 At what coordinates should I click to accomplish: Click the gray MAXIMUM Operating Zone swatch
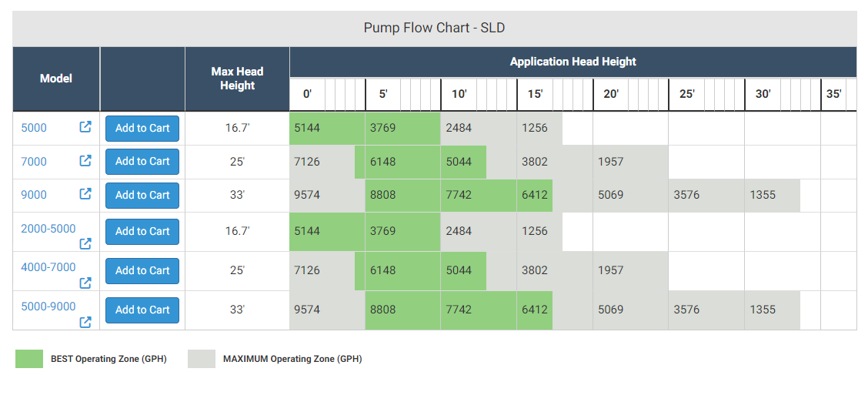(202, 359)
